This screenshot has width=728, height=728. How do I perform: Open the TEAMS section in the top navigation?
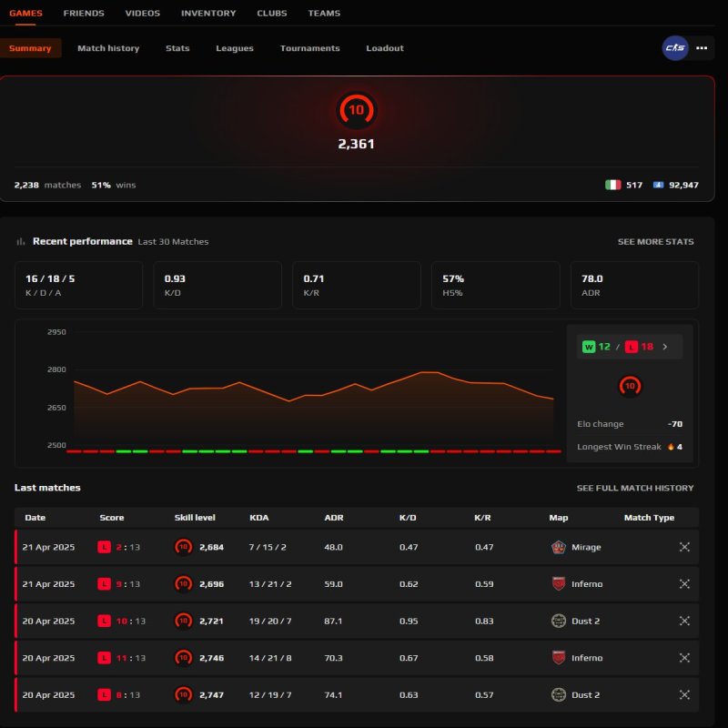[325, 13]
